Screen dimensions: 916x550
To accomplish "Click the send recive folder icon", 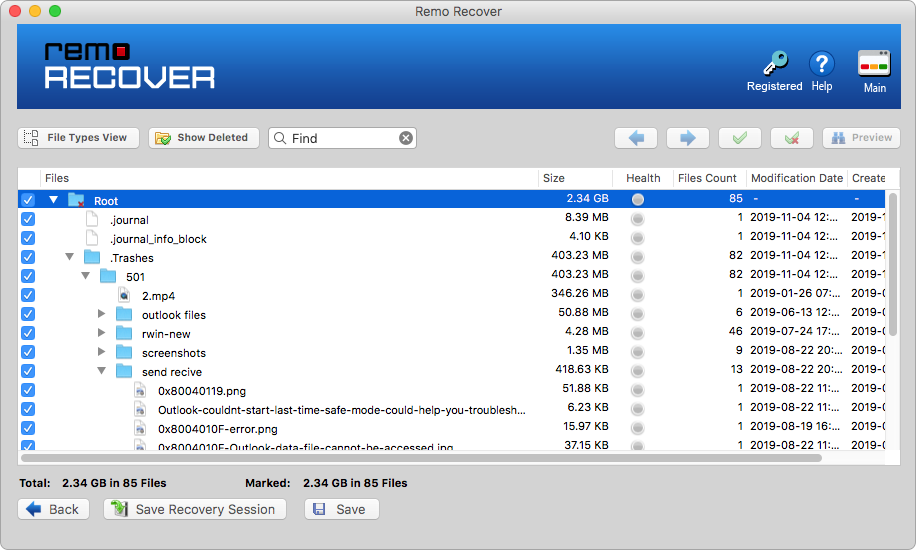I will coord(124,371).
